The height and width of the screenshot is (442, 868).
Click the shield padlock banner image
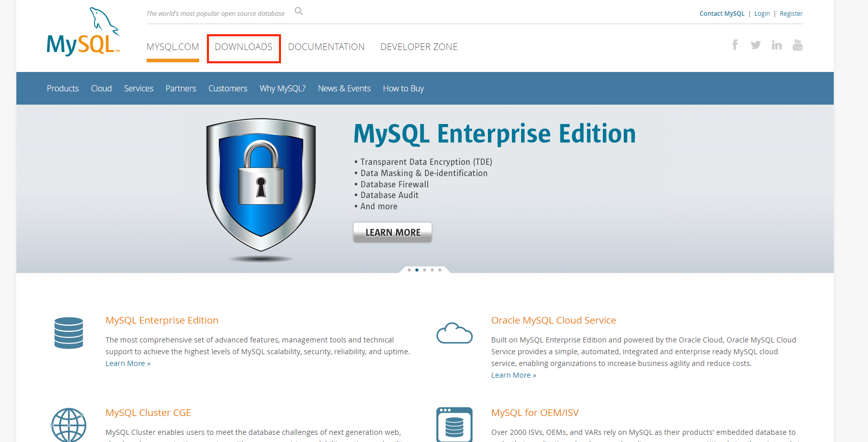tap(261, 190)
